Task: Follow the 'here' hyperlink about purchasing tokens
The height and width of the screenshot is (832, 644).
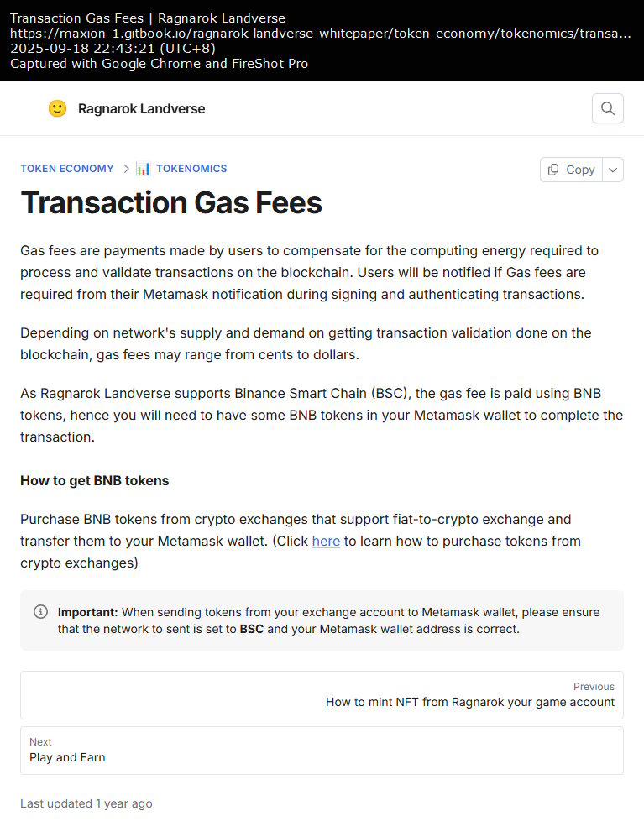Action: point(326,541)
